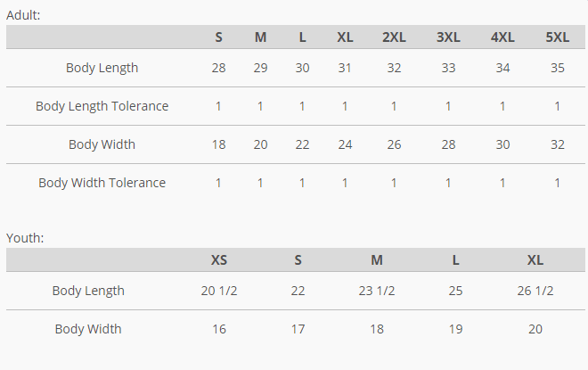The image size is (588, 370).
Task: Click the "Adult:" section heading
Action: coord(23,15)
